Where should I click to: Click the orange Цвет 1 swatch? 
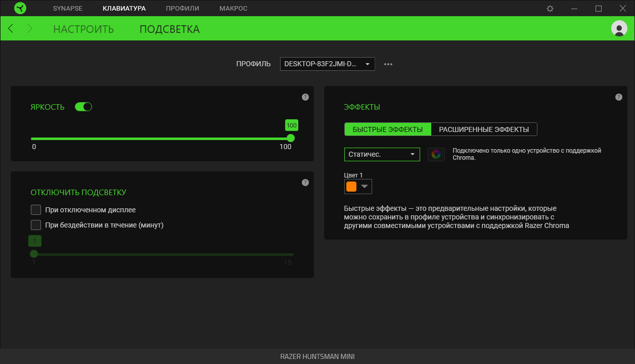click(351, 187)
